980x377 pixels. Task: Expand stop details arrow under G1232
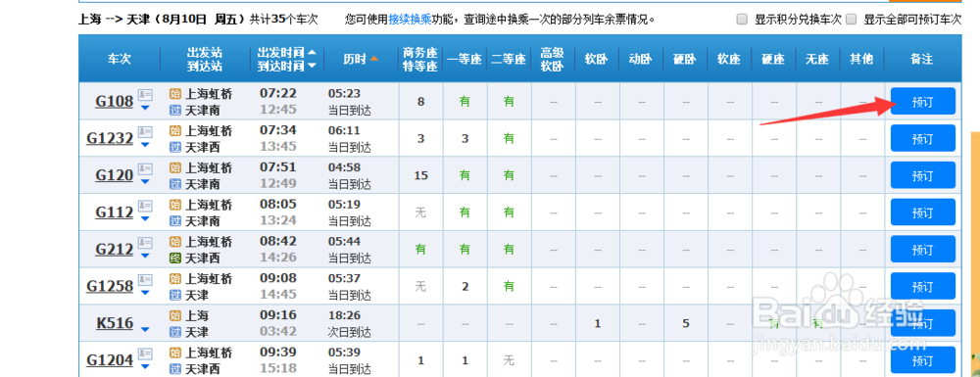[145, 145]
